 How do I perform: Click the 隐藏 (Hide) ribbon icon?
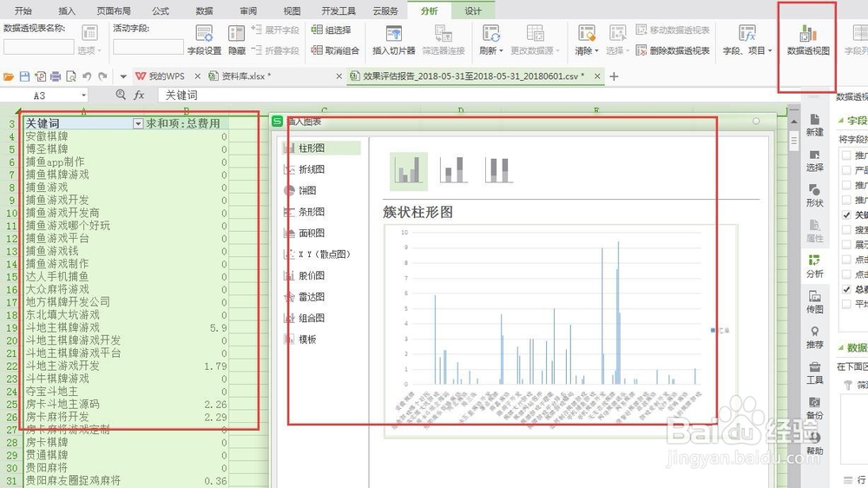(x=236, y=40)
